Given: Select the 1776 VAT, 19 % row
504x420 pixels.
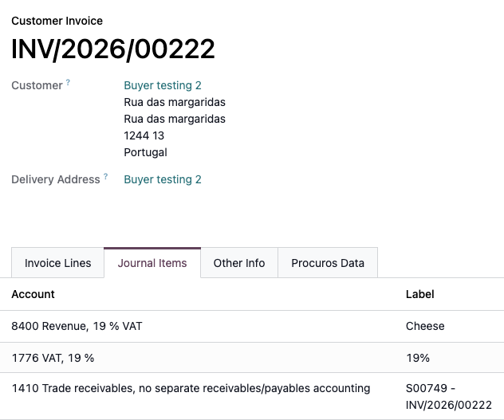Looking at the screenshot, I should tap(252, 358).
